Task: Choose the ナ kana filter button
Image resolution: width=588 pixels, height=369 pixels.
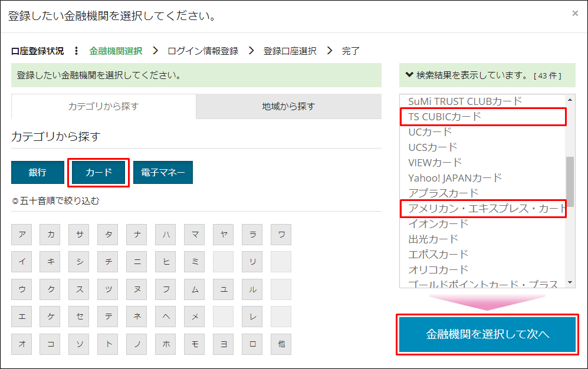Action: [x=137, y=235]
